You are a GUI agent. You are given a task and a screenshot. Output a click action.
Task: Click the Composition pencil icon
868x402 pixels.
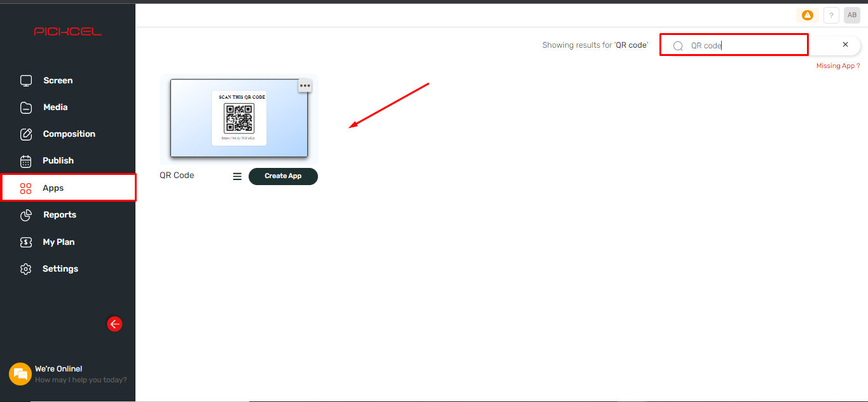tap(26, 134)
